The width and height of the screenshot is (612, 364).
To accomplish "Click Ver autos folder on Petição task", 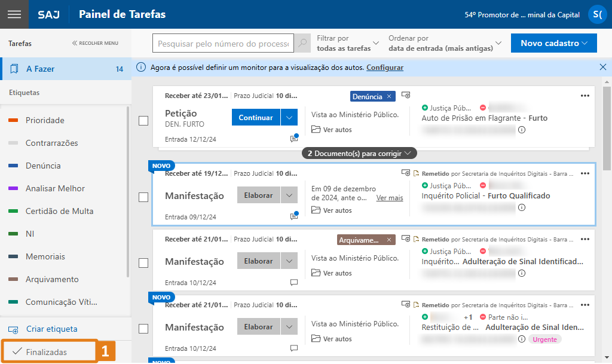I will 332,130.
